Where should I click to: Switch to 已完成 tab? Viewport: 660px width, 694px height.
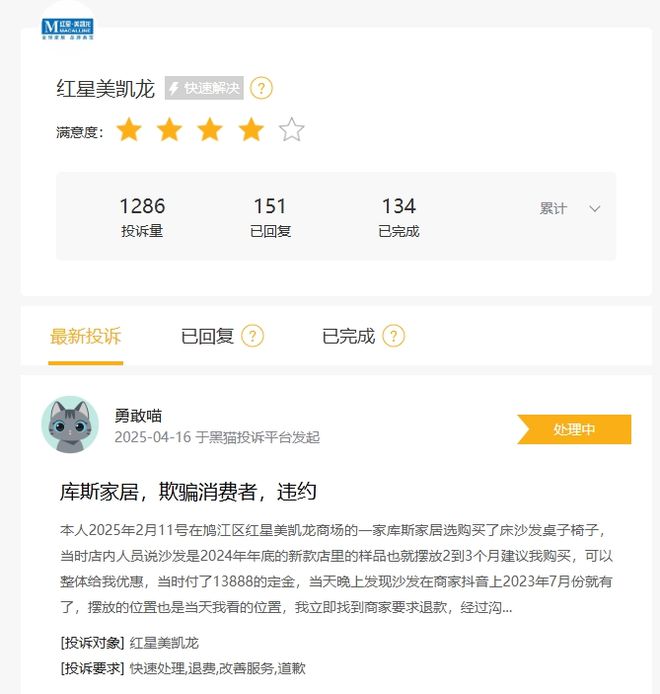[x=348, y=336]
